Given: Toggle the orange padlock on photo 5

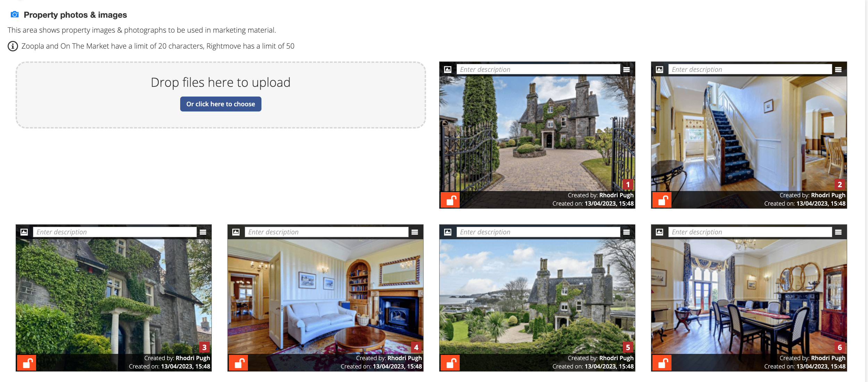Looking at the screenshot, I should (450, 363).
